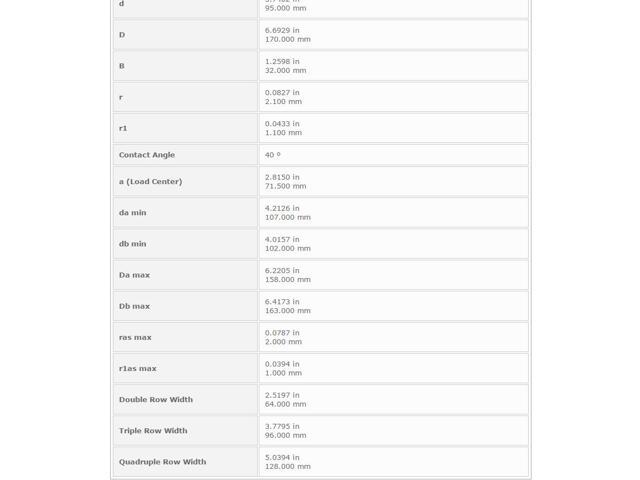The image size is (640, 480).
Task: Select the 40 ° contact angle value
Action: (x=273, y=155)
